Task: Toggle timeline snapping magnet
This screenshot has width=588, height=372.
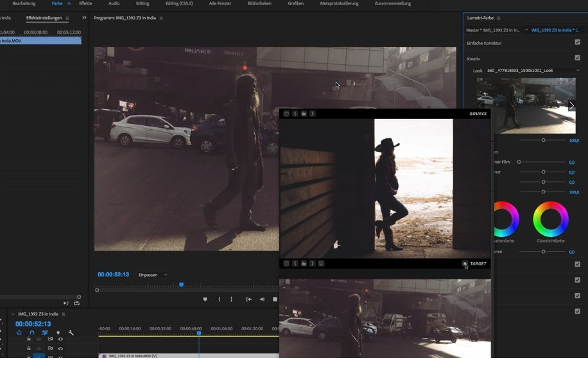Action: point(32,333)
